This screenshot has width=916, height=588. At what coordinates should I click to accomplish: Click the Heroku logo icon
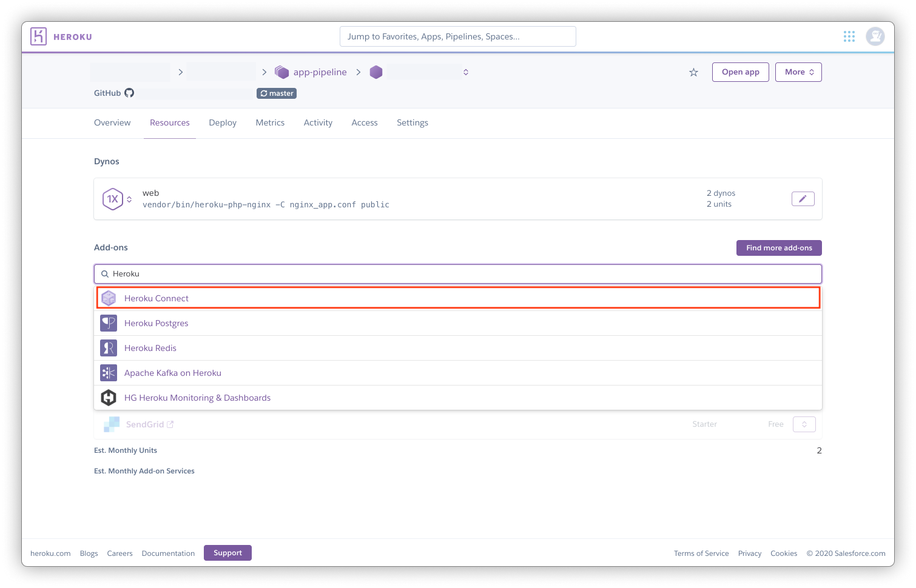coord(38,36)
